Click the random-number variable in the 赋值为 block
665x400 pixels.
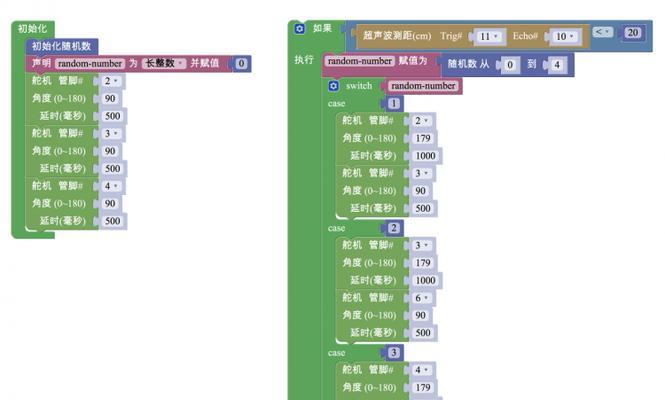tap(360, 61)
